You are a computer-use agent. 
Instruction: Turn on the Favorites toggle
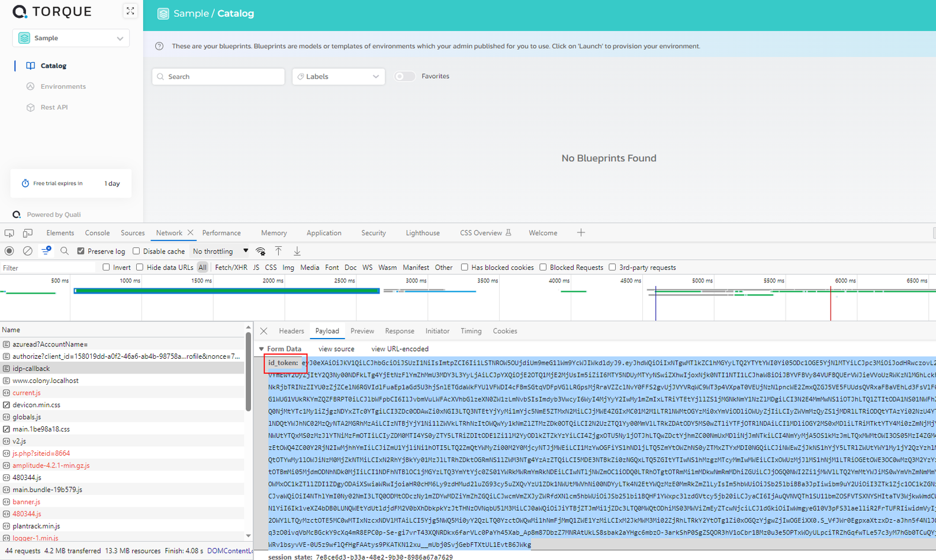click(x=405, y=76)
